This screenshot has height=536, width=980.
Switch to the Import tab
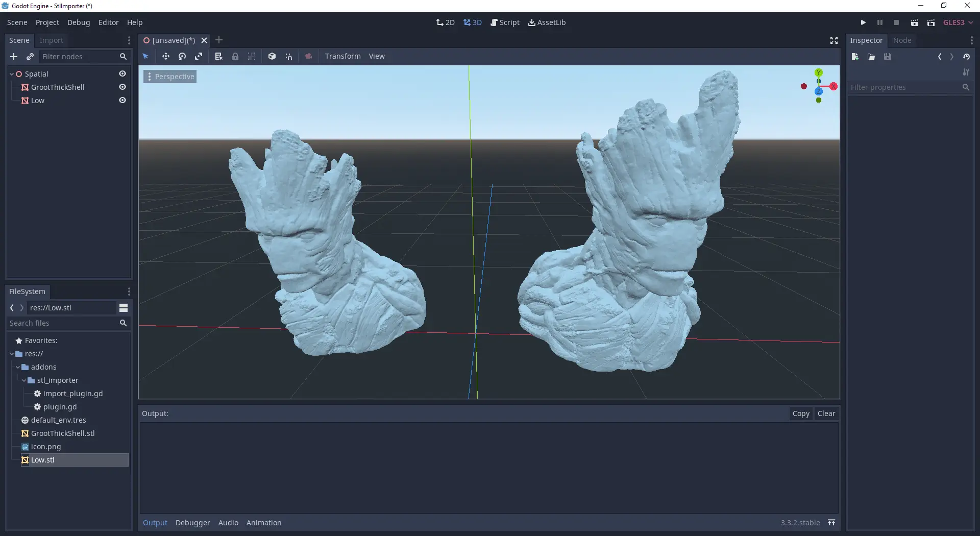[x=52, y=40]
